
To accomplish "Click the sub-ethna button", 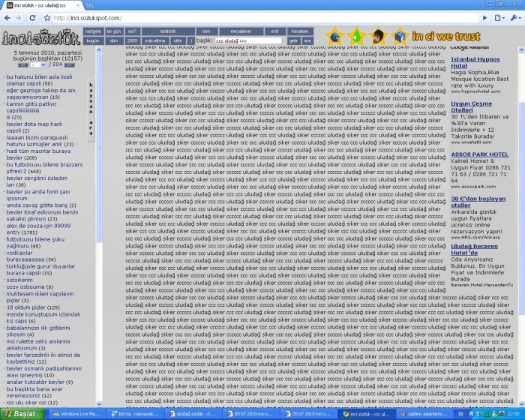I will pyautogui.click(x=155, y=40).
